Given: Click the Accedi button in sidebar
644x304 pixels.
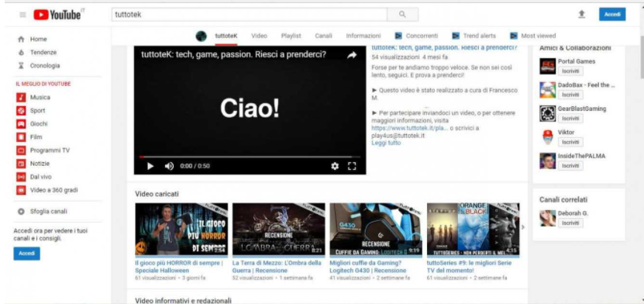Looking at the screenshot, I should click(x=26, y=254).
